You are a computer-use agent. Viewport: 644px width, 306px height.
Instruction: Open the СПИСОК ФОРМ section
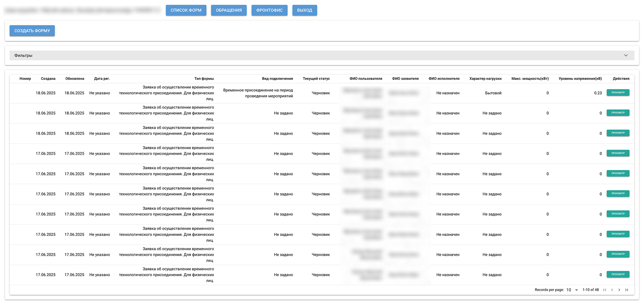(186, 10)
